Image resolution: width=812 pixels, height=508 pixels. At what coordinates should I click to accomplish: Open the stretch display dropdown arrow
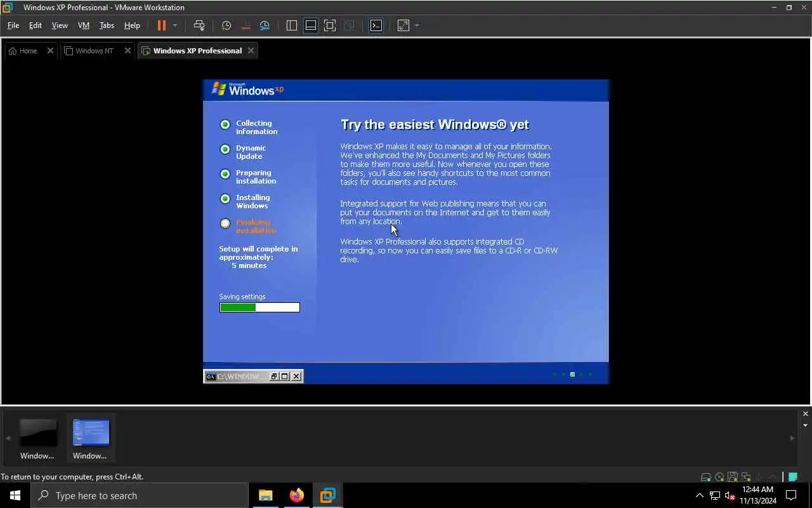(x=417, y=25)
